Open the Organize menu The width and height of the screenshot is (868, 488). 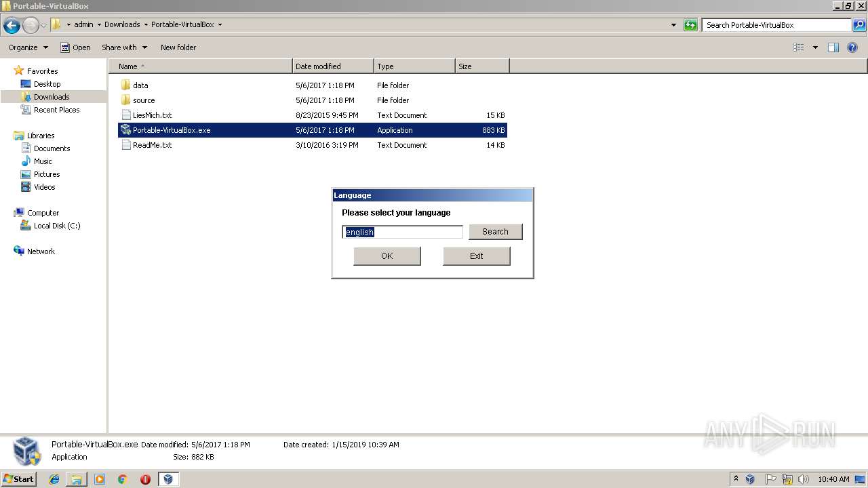pyautogui.click(x=28, y=47)
